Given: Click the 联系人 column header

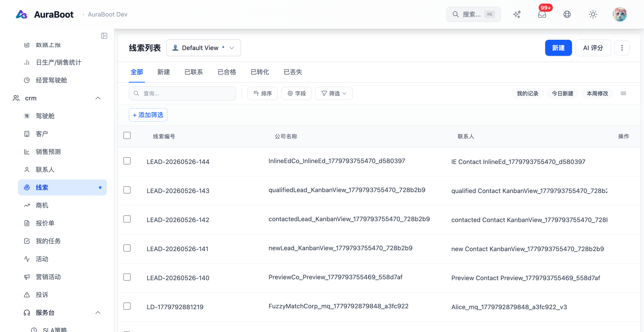Looking at the screenshot, I should (x=466, y=137).
